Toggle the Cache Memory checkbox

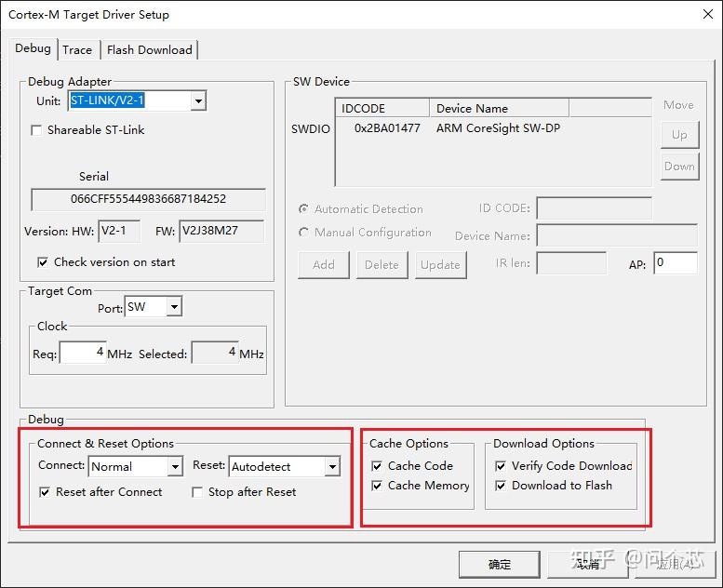[x=377, y=485]
